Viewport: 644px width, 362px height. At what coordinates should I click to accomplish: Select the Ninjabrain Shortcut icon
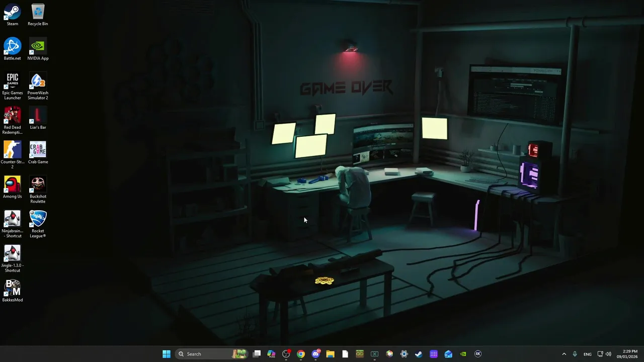(13, 225)
